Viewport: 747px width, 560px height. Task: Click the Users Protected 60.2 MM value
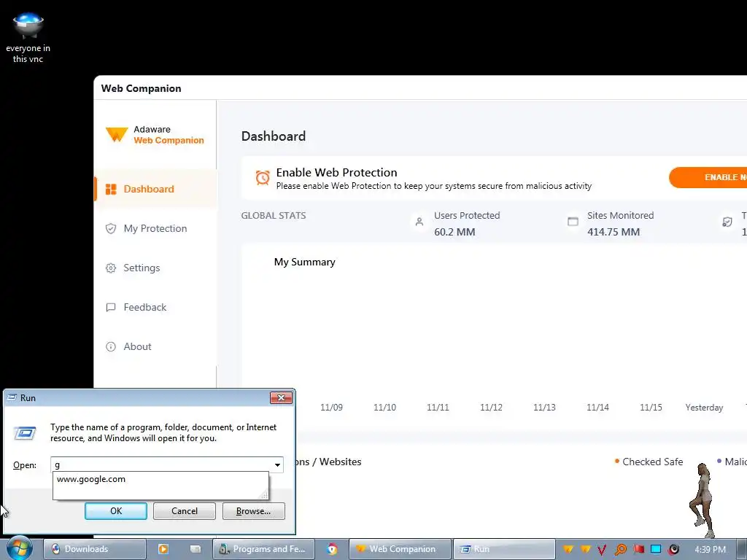(x=454, y=232)
